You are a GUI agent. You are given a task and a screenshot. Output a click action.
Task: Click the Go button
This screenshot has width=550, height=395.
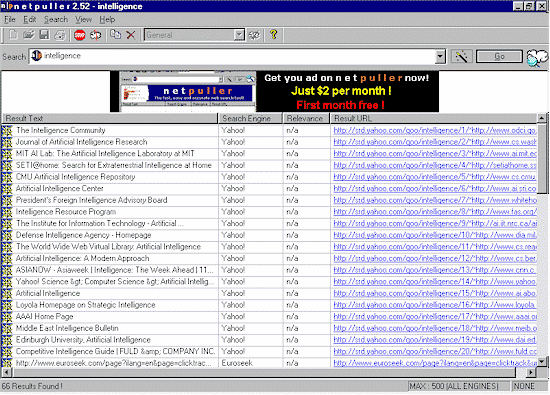(499, 56)
